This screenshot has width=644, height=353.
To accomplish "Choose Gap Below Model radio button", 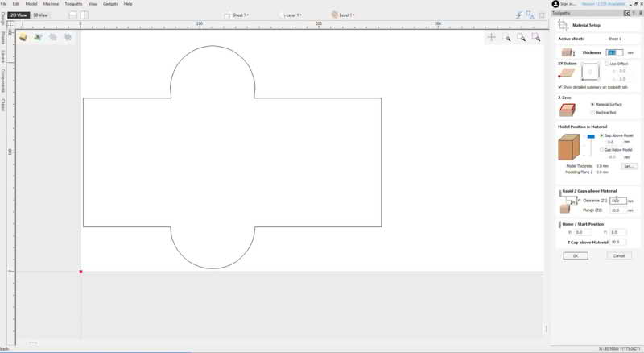I will click(601, 149).
